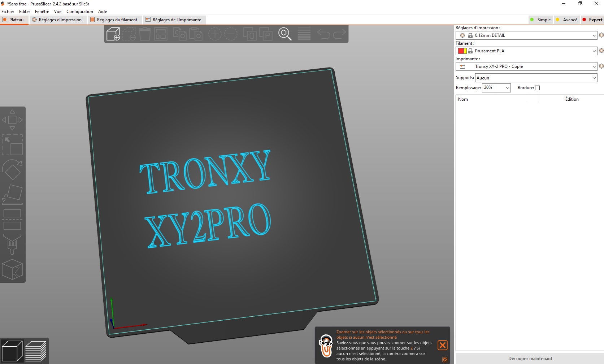Switch to Simple mode
The width and height of the screenshot is (604, 364).
click(540, 20)
